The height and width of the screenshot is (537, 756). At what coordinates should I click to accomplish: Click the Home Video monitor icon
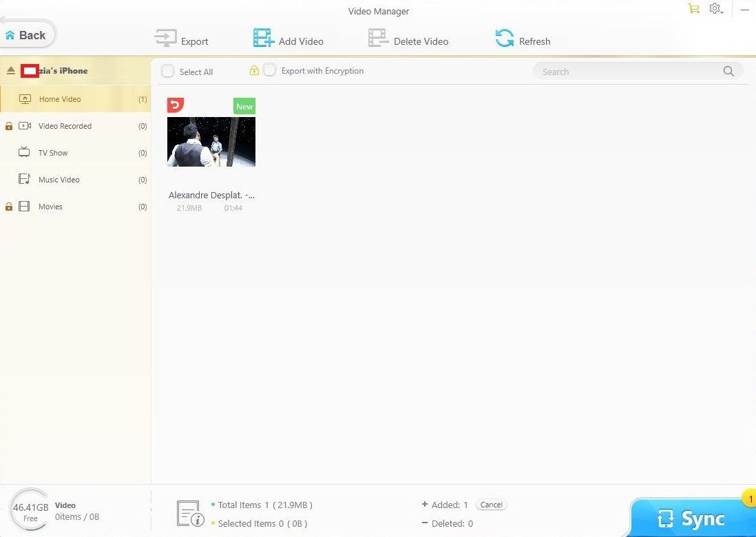pos(25,99)
